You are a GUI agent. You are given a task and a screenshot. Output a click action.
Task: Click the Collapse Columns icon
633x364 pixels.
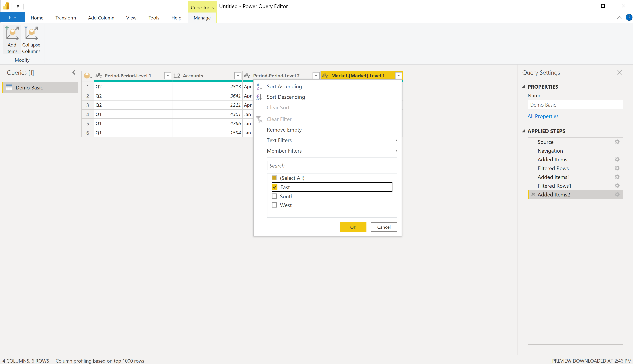pyautogui.click(x=31, y=34)
